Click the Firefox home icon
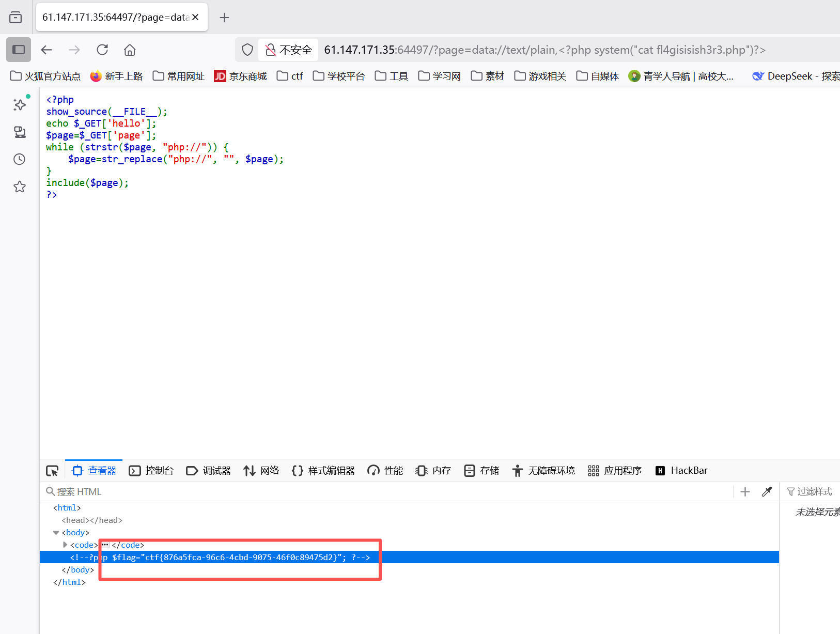This screenshot has width=840, height=634. [x=129, y=49]
